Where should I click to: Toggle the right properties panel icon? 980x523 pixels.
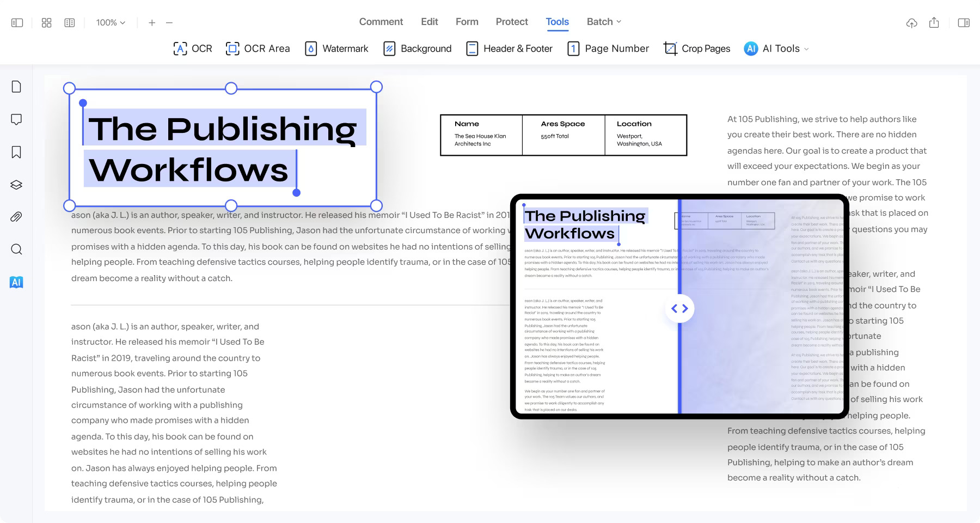coord(964,23)
